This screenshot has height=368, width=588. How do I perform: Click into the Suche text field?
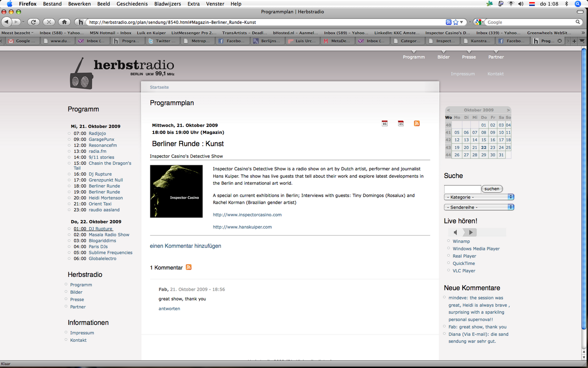pos(462,189)
